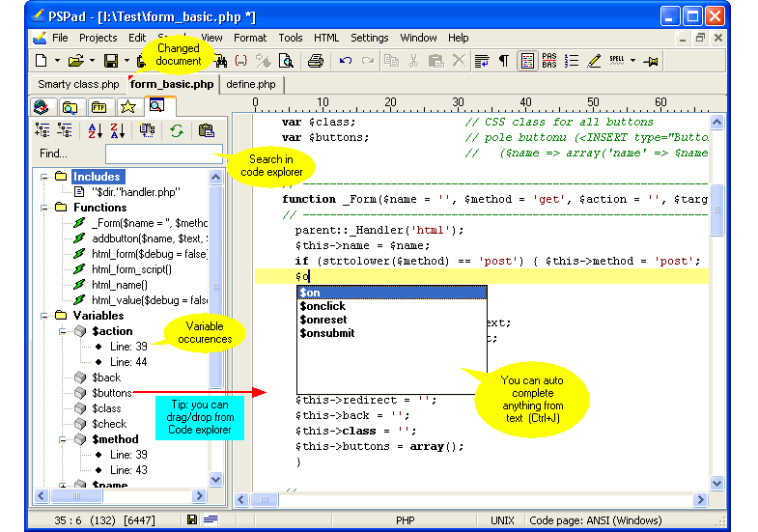Click the PAS/BAS syntax icon
This screenshot has width=758, height=532.
pyautogui.click(x=549, y=61)
